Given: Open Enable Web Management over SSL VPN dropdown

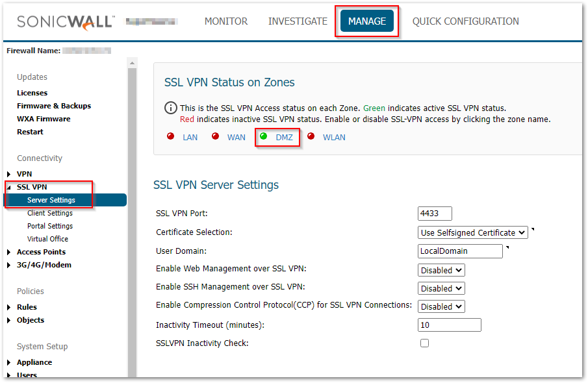Looking at the screenshot, I should click(441, 270).
